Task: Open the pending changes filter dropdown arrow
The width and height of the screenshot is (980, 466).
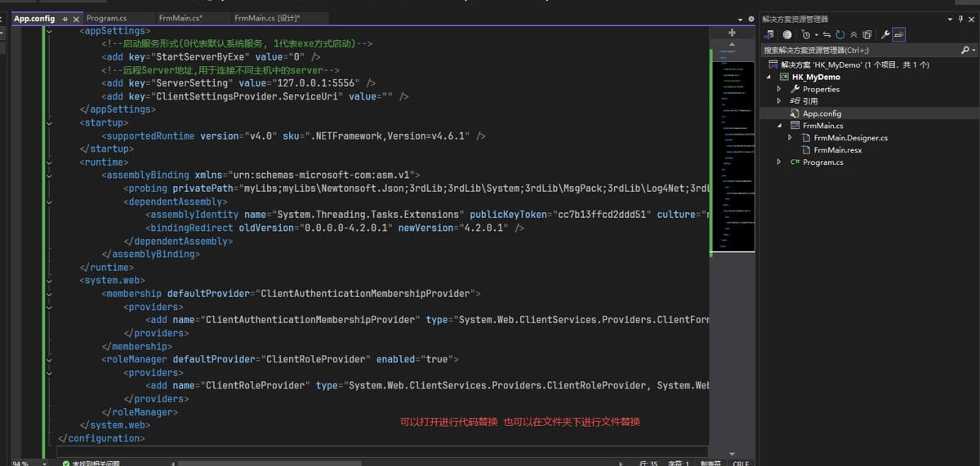Action: 816,34
